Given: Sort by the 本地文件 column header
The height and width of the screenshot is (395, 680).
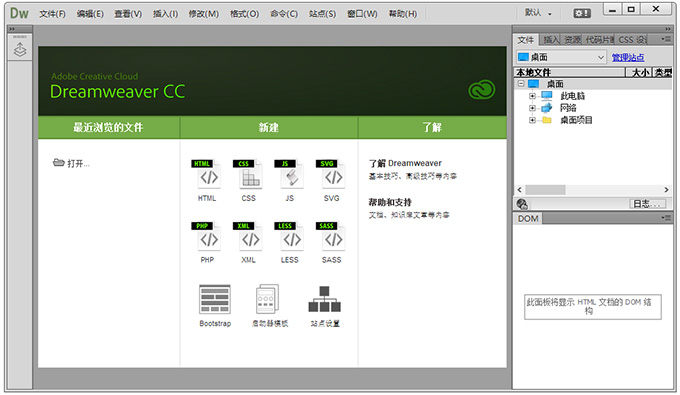Looking at the screenshot, I should (x=569, y=72).
